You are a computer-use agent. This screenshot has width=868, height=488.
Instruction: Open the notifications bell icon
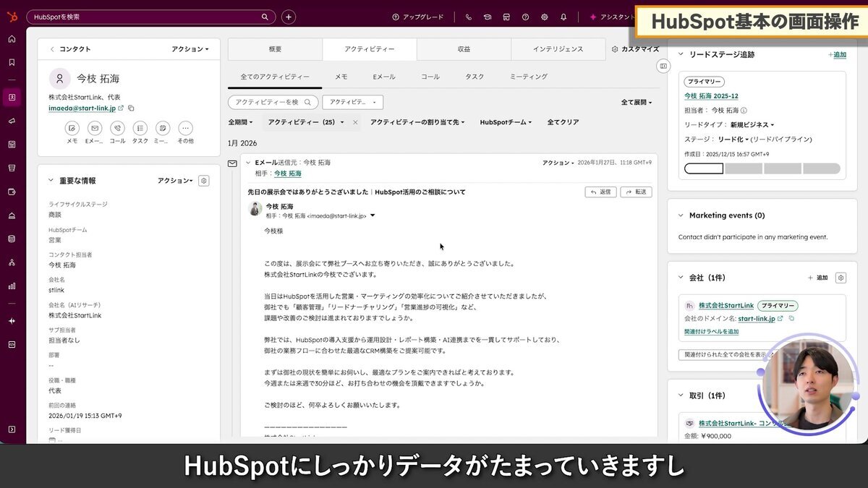[564, 17]
